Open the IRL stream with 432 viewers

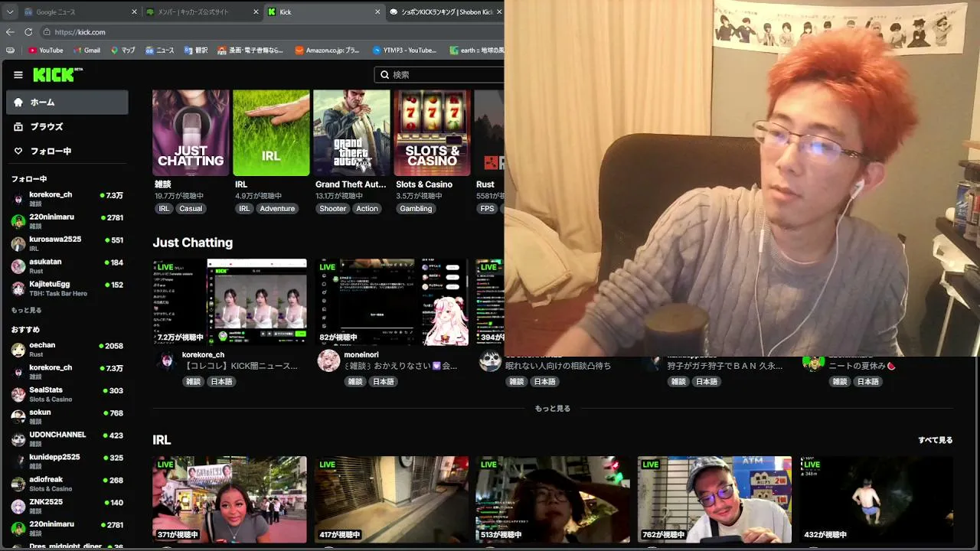[x=877, y=500]
